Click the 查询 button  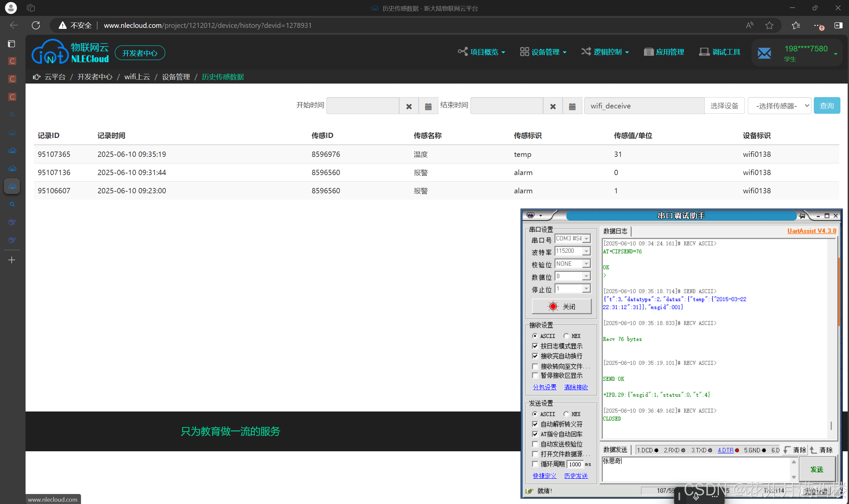826,106
